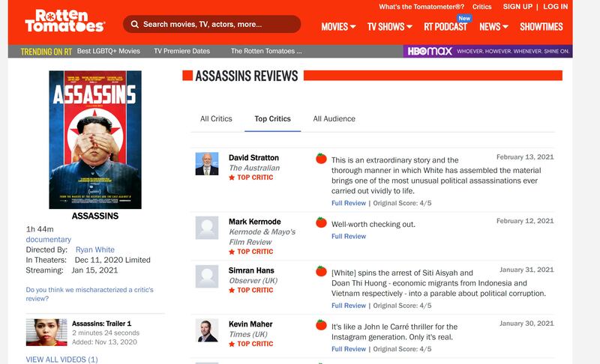This screenshot has width=600, height=364.
Task: Open Full Review of Mark Kermode
Action: coord(349,237)
